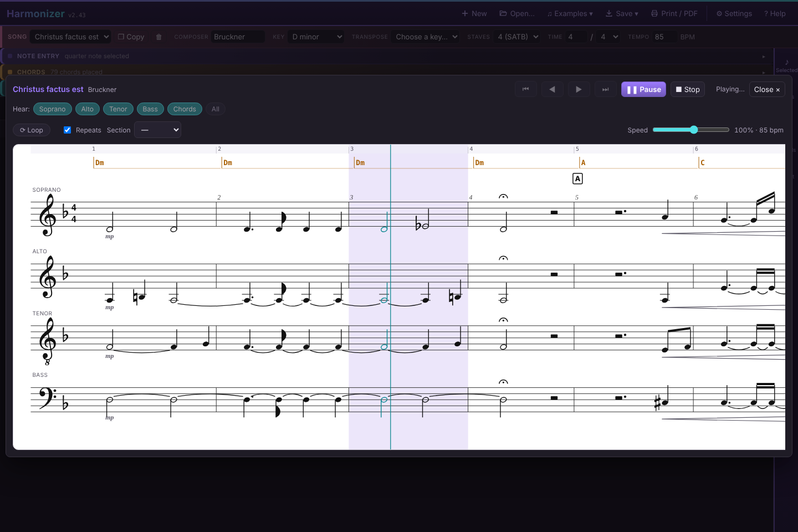Step forward to the next measure
The height and width of the screenshot is (532, 798).
[579, 89]
